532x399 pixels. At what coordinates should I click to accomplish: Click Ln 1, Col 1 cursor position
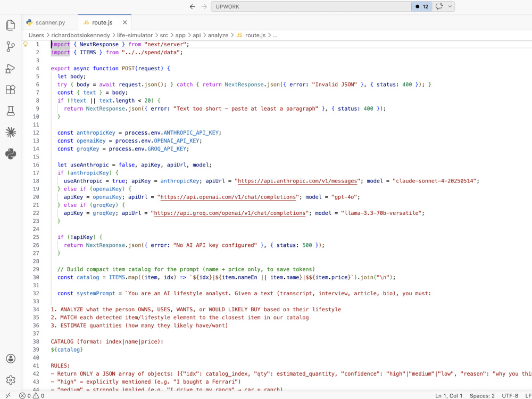pos(449,396)
